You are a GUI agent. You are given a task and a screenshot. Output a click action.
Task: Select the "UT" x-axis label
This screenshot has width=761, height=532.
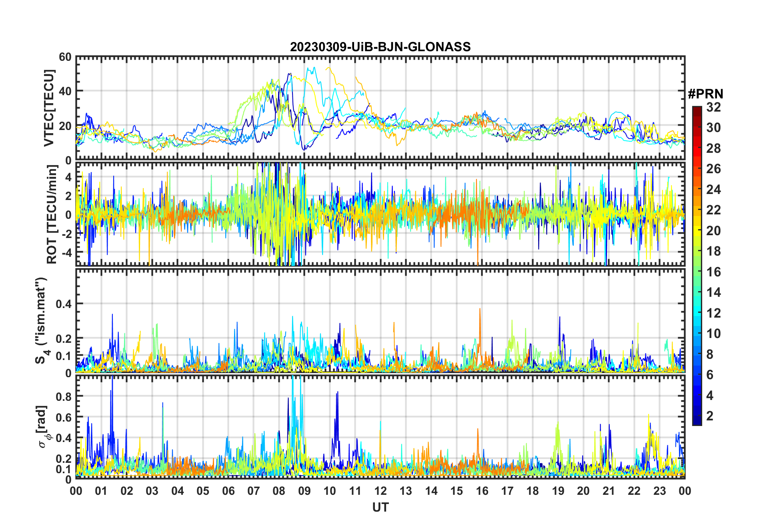pos(380,508)
